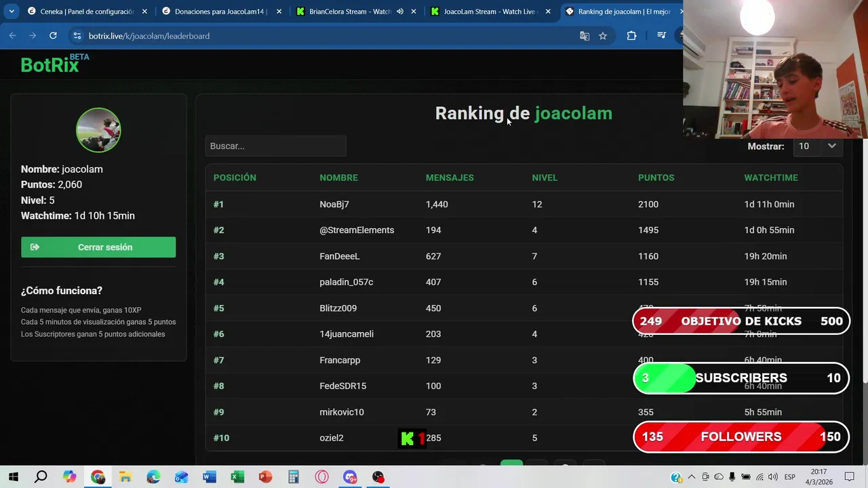Sort by the MENSAJES column header

[450, 178]
